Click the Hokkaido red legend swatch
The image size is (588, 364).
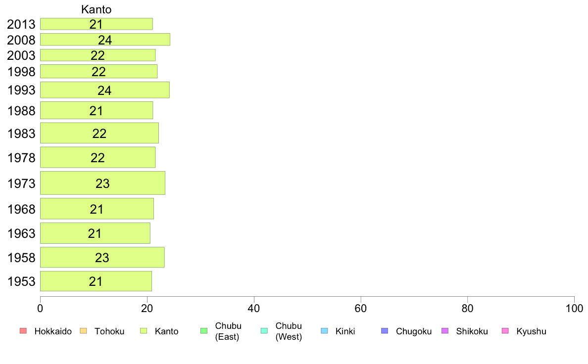23,331
